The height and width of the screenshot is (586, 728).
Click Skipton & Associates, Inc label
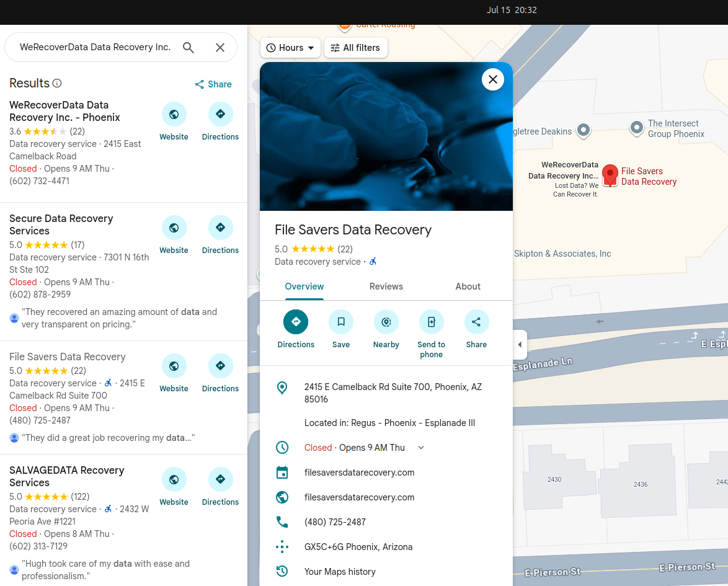562,254
